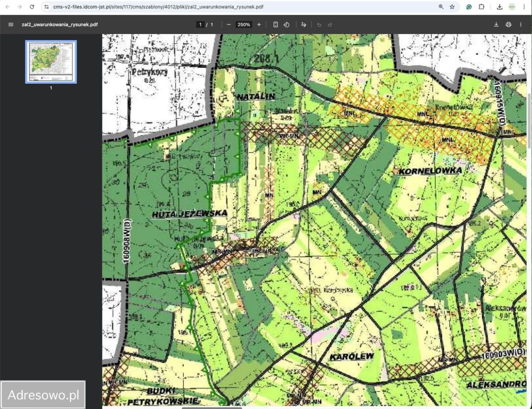Click the zoom out minus button
The height and width of the screenshot is (409, 532).
tap(229, 25)
